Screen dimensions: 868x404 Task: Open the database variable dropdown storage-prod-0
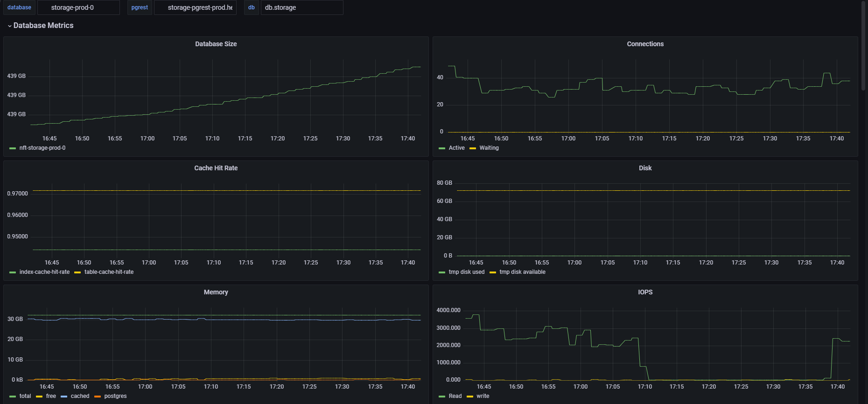(78, 7)
